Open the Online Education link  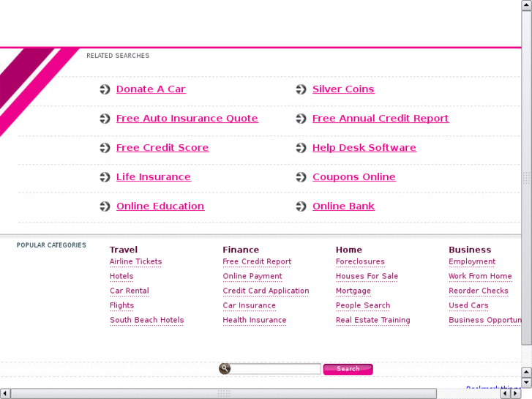[160, 206]
